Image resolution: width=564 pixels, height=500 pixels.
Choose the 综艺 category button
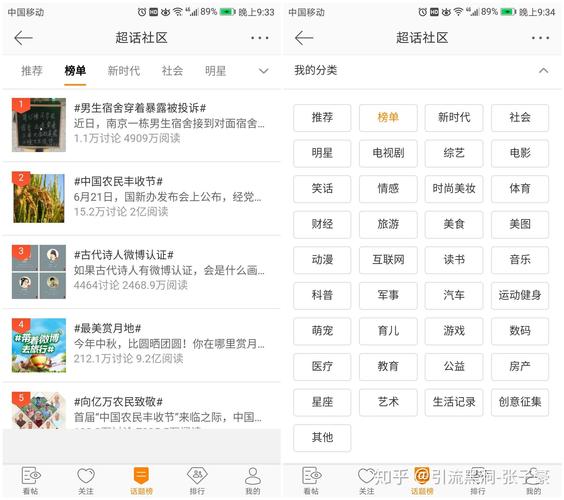pyautogui.click(x=454, y=153)
